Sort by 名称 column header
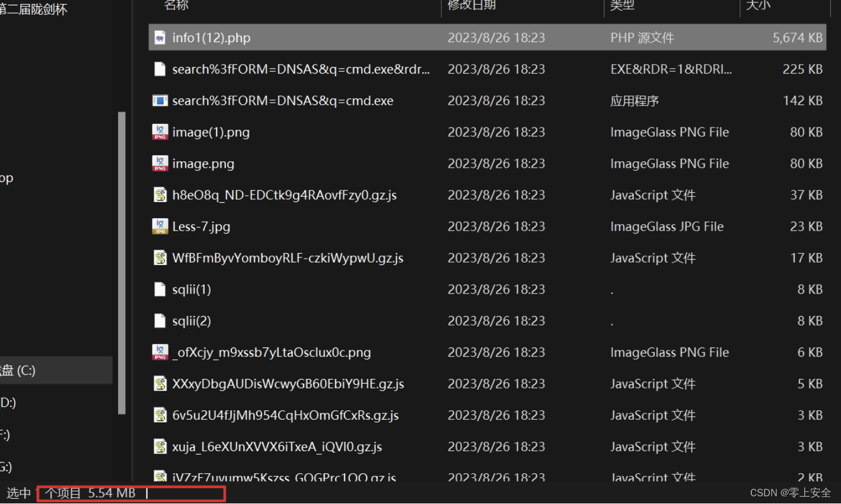841x504 pixels. tap(177, 5)
